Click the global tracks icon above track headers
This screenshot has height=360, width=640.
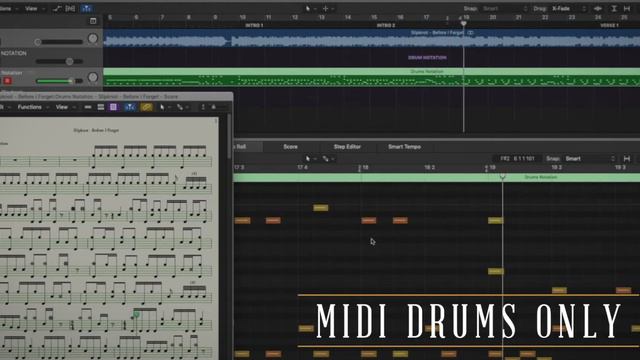(x=93, y=21)
